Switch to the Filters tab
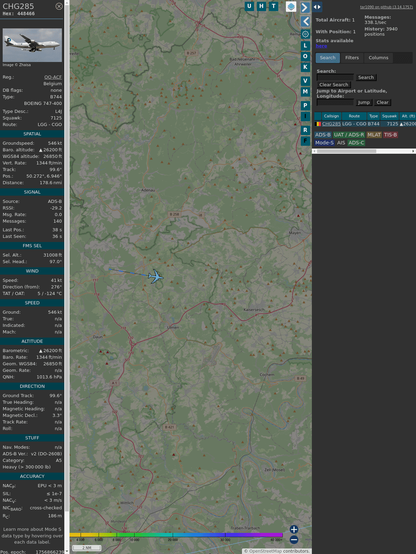The width and height of the screenshot is (416, 554). pyautogui.click(x=352, y=58)
